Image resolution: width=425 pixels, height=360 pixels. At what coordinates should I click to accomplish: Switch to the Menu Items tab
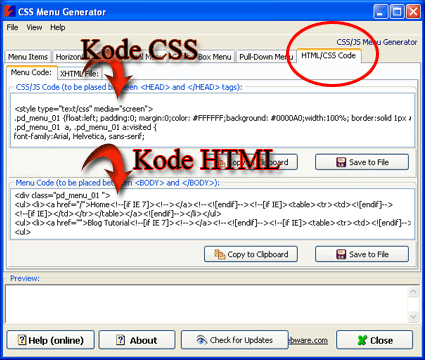tap(28, 57)
